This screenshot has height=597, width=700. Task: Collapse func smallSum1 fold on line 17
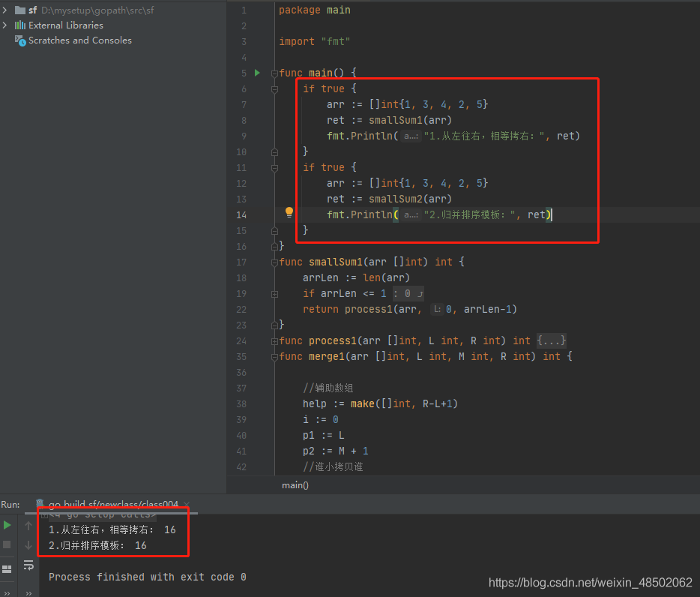click(274, 262)
